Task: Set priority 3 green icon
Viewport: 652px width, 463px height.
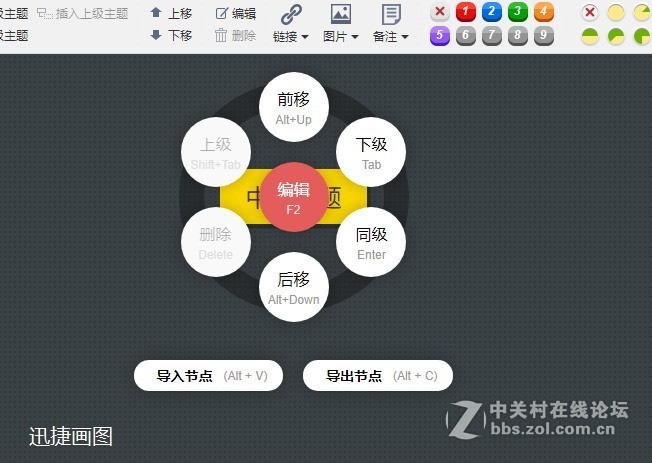Action: click(518, 12)
